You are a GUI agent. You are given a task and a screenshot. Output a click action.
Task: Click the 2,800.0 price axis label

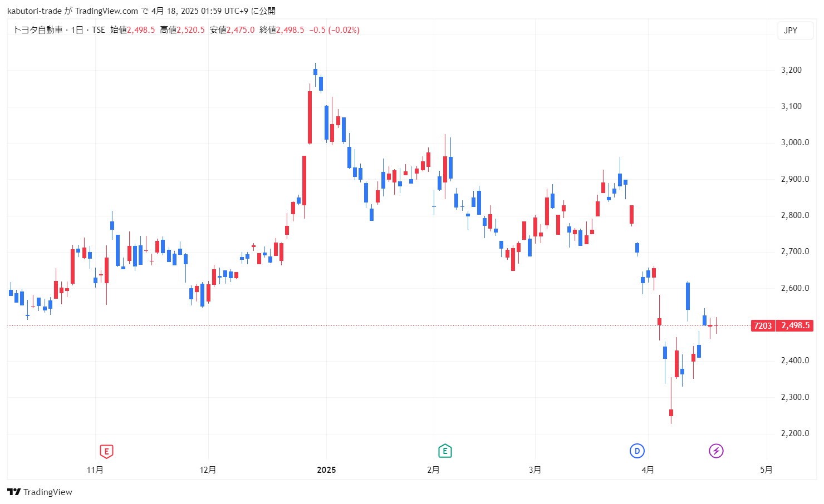point(795,215)
